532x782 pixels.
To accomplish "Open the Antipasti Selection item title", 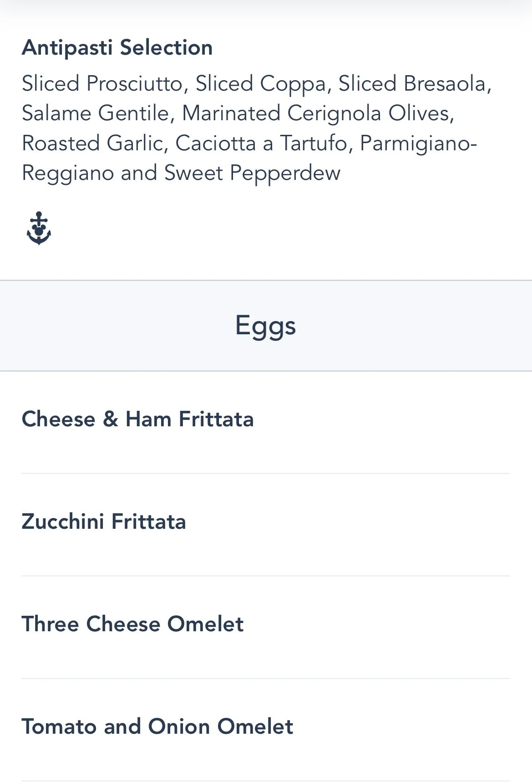I will click(117, 47).
